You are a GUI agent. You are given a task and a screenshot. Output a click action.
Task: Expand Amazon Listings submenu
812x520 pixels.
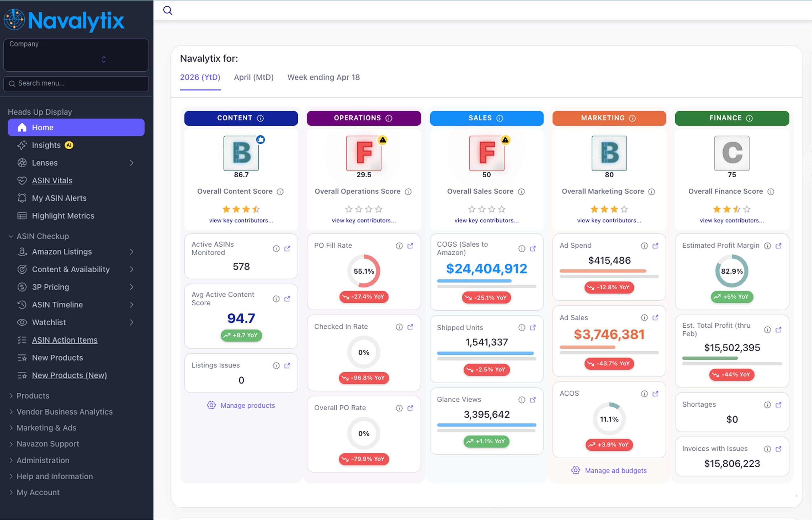132,251
